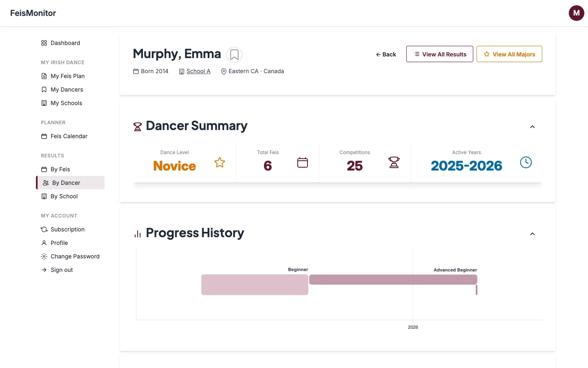Click the Beginner progress bar
Viewport: 588px width, 368px height.
254,284
